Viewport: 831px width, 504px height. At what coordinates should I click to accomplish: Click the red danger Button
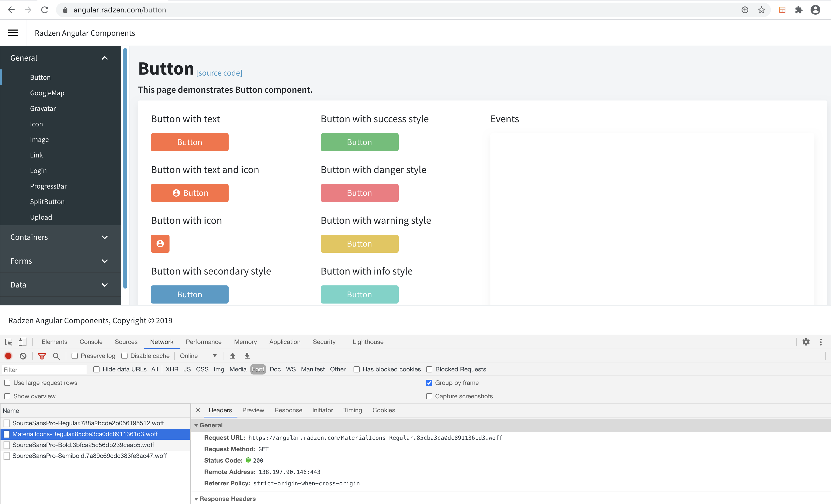point(360,193)
